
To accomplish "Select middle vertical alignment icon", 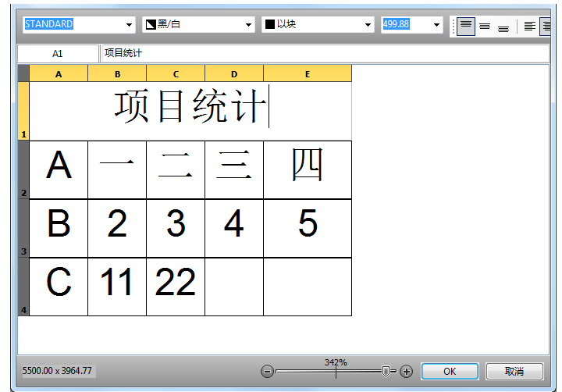I will click(485, 27).
